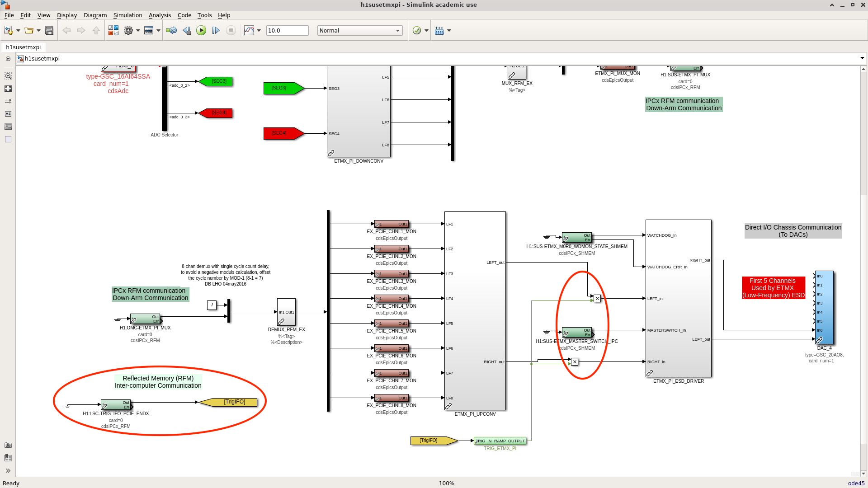Open the Diagram menu

pos(95,15)
